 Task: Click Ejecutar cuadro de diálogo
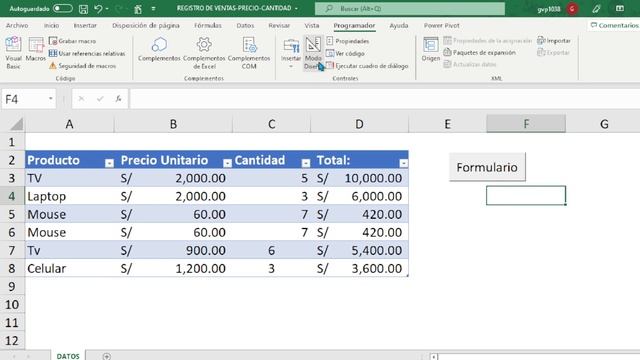367,66
